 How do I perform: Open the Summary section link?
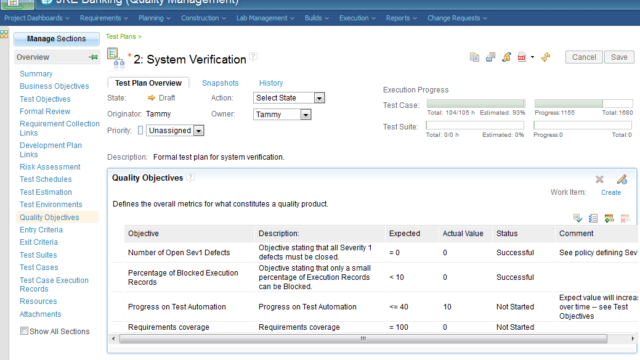pos(36,74)
